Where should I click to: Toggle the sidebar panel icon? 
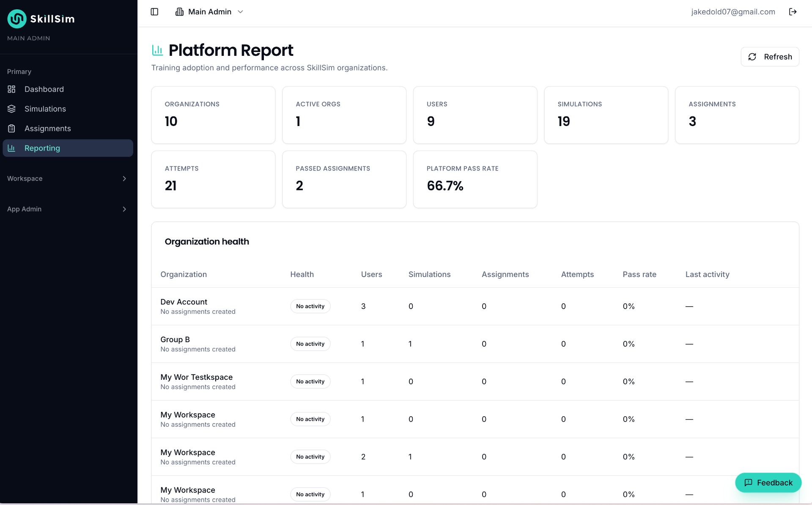pyautogui.click(x=154, y=12)
